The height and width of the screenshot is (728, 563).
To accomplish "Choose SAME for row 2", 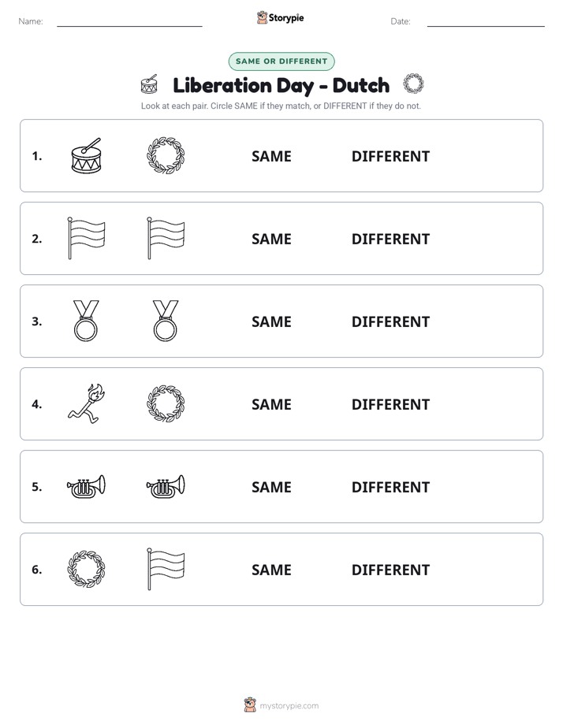I will [x=271, y=239].
